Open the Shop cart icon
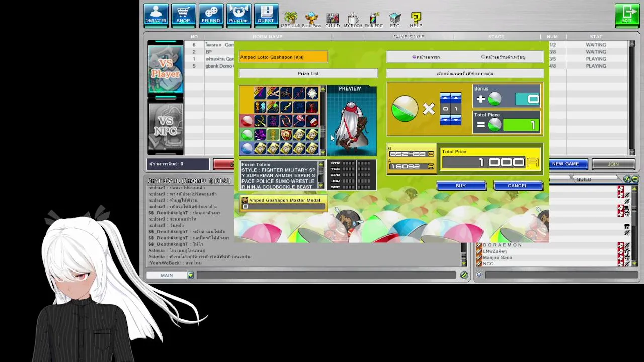644x362 pixels. point(183,15)
